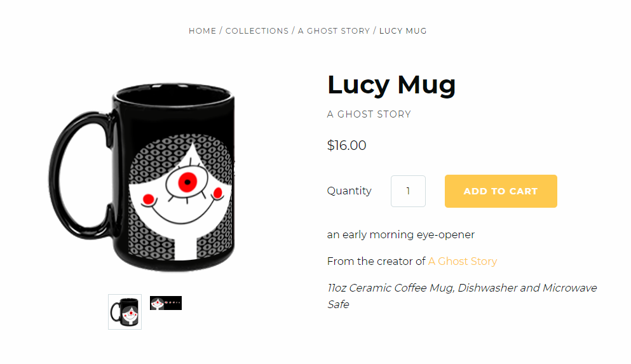The image size is (631, 364).
Task: Click the Quantity label
Action: coord(349,191)
